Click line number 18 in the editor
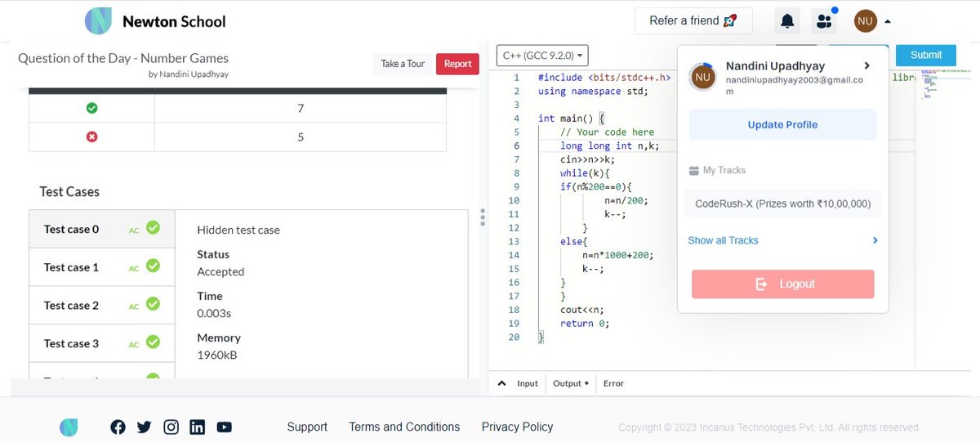The width and height of the screenshot is (980, 443). click(x=514, y=310)
